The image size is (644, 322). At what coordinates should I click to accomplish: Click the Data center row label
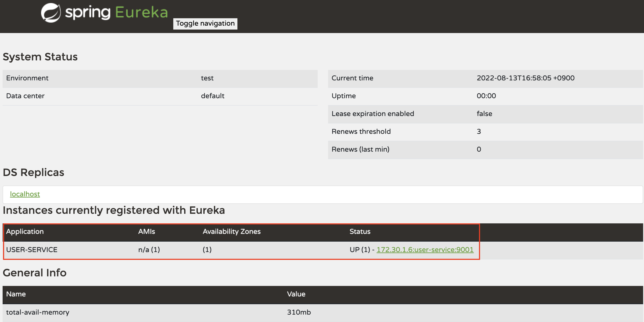25,96
